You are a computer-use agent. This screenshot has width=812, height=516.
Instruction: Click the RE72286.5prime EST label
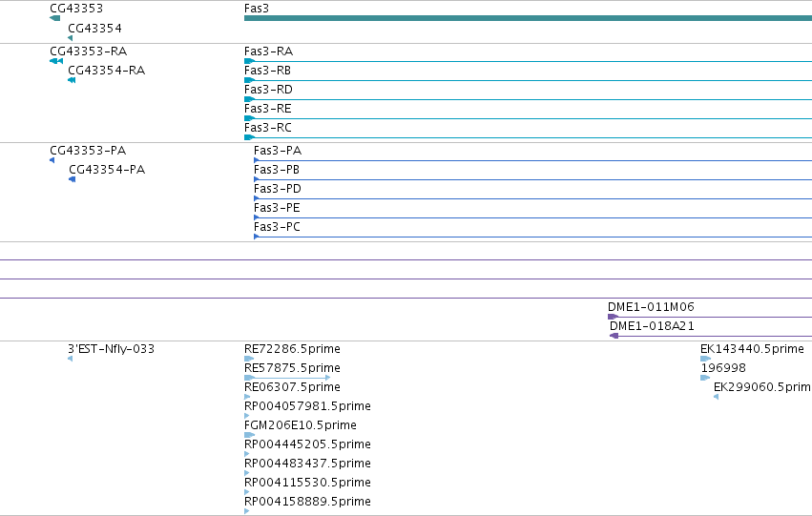point(292,349)
